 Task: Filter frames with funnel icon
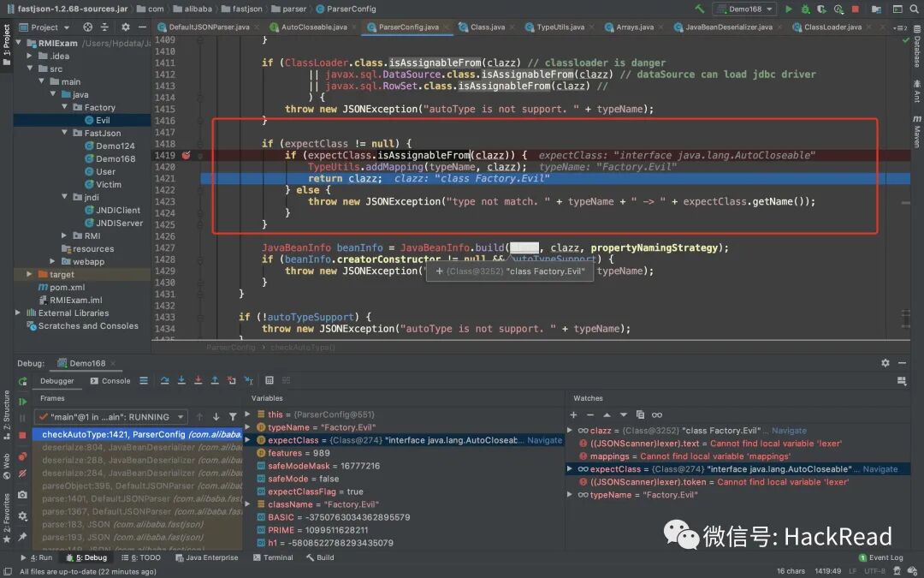tap(233, 417)
